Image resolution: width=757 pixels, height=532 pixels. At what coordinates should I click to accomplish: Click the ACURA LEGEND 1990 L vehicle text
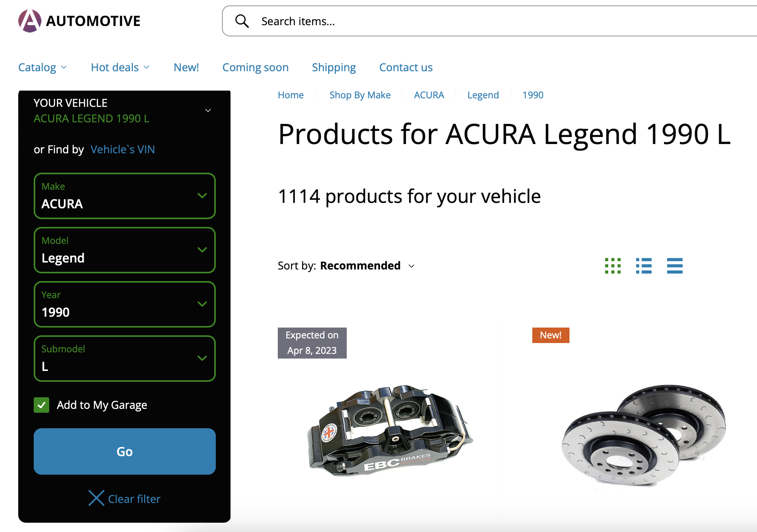[91, 118]
